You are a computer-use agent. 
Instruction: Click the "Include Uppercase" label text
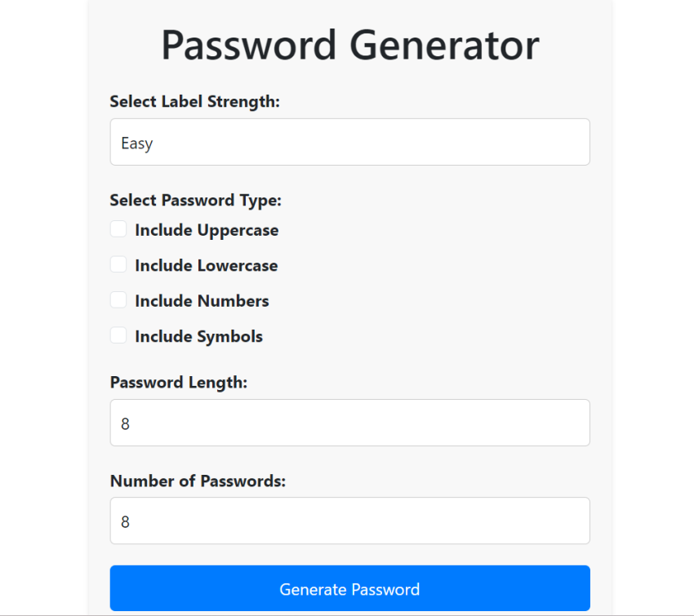207,230
